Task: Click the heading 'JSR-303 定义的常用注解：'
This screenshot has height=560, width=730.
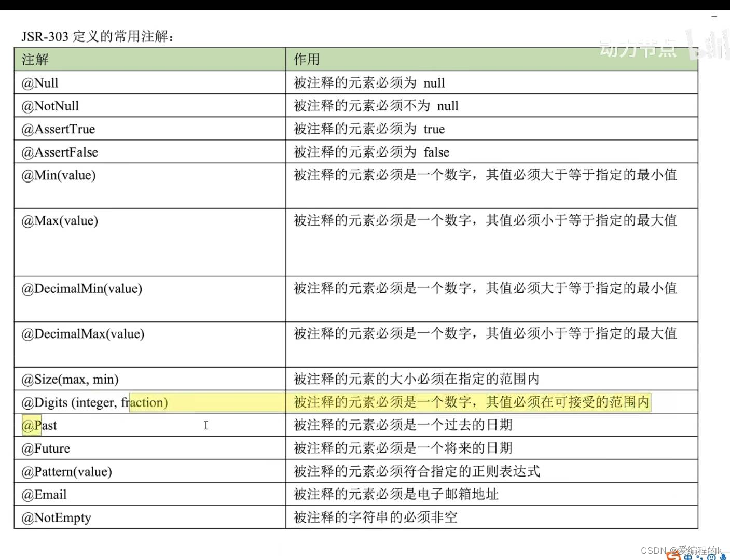Action: (x=98, y=36)
